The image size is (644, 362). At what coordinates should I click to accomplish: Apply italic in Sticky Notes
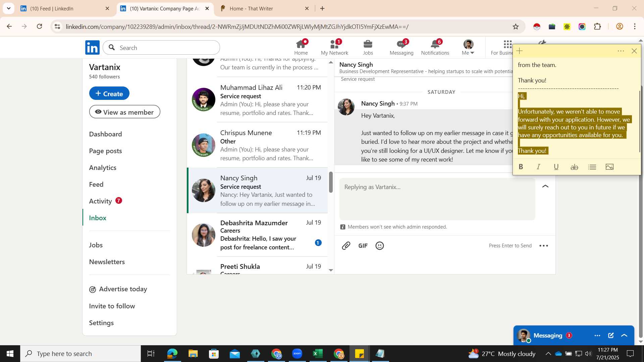(538, 167)
